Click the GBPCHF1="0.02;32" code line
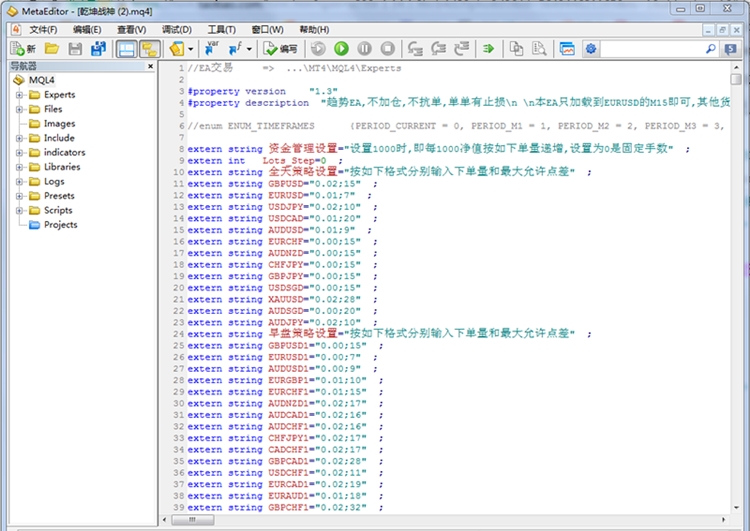Viewport: 750px width, 531px height. click(285, 508)
